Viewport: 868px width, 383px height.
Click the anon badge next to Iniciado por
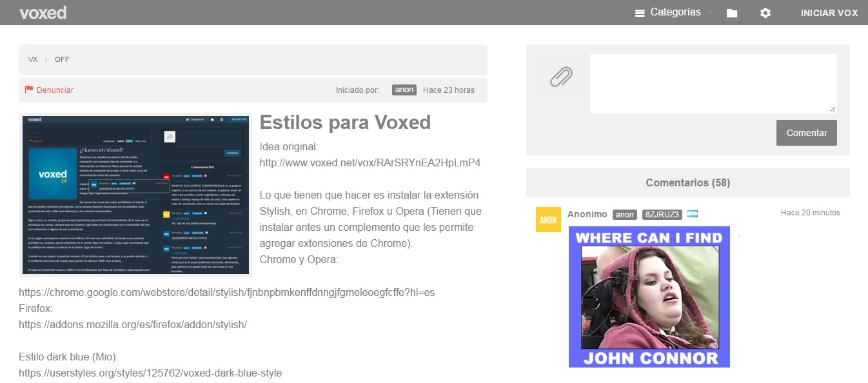click(x=404, y=90)
